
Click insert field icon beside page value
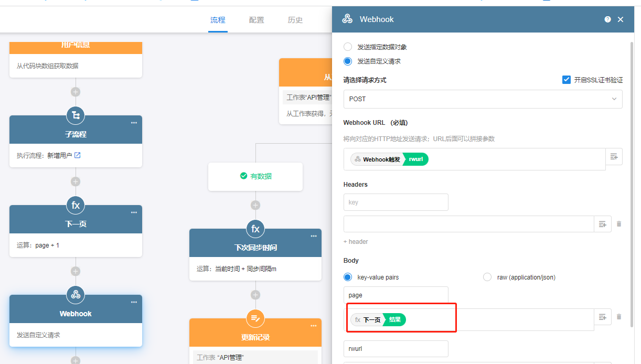coord(603,317)
